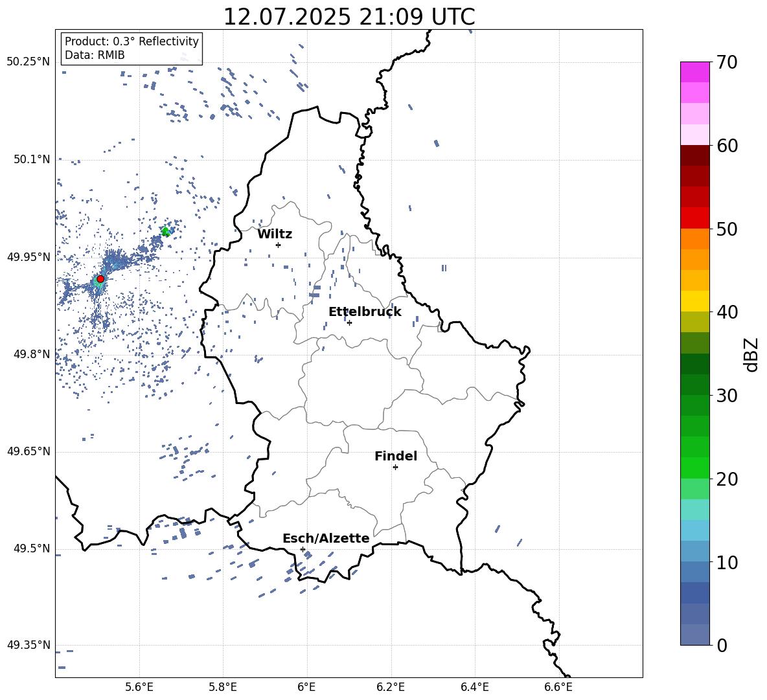Click the 6°E longitude label

tap(306, 687)
